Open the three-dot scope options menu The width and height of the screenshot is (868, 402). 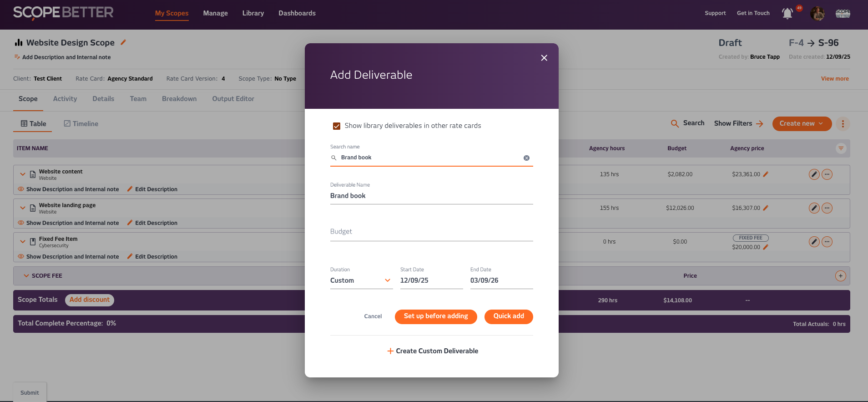point(843,124)
